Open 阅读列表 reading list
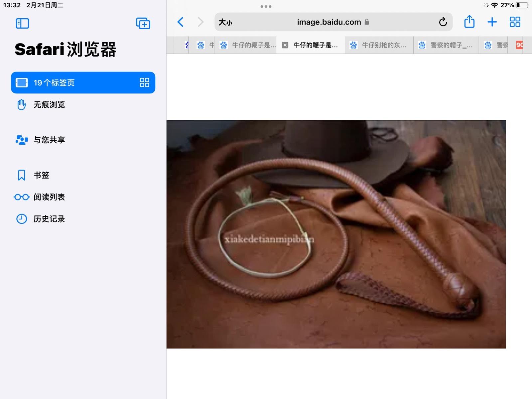Image resolution: width=532 pixels, height=399 pixels. tap(83, 197)
